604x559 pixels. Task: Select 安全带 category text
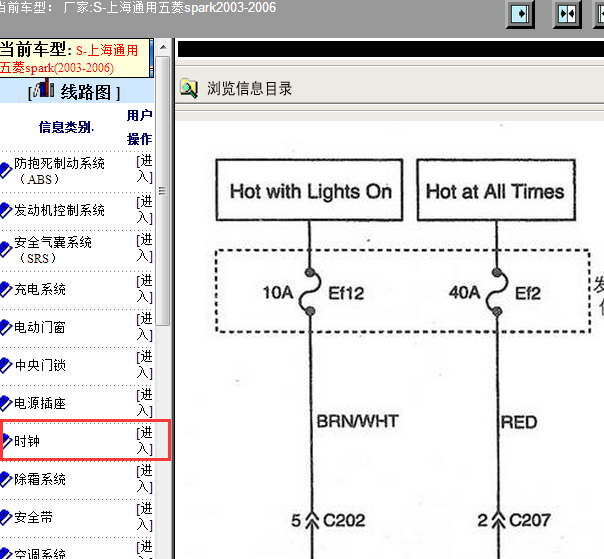point(34,517)
